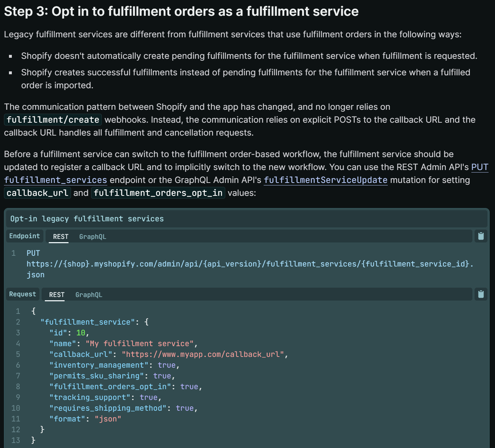The height and width of the screenshot is (448, 495).
Task: Switch the Endpoint panel to GraphQL
Action: point(93,236)
